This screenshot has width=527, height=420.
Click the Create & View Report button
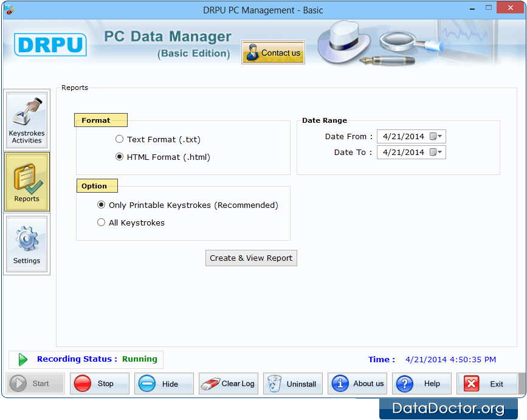click(251, 258)
